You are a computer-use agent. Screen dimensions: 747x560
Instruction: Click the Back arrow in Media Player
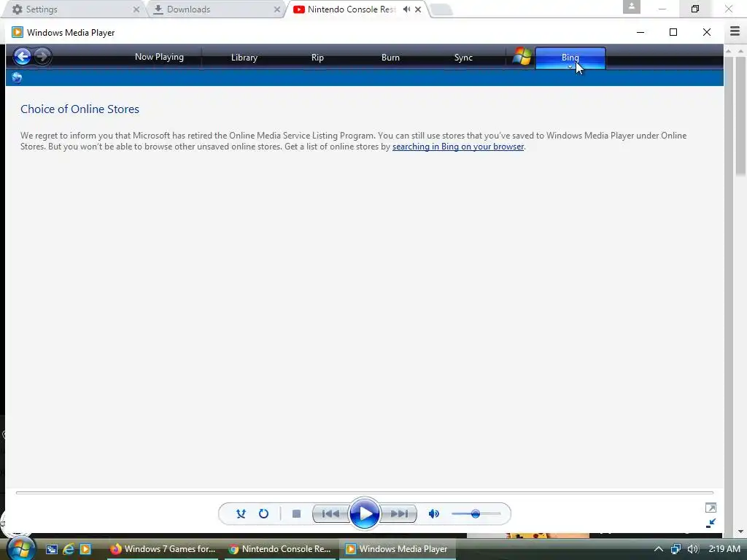point(22,57)
